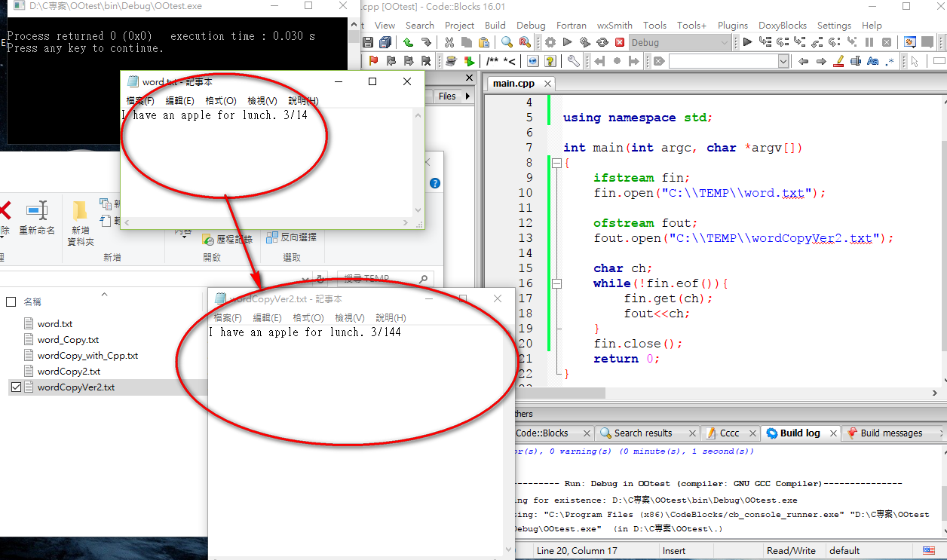Open DoxyBlocks preferences wrench icon

(573, 61)
